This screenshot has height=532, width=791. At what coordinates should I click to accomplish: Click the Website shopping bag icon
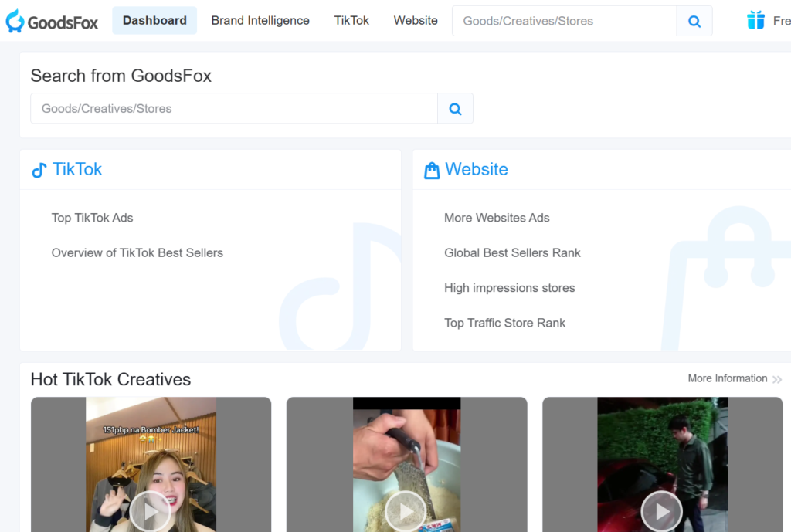(x=432, y=170)
